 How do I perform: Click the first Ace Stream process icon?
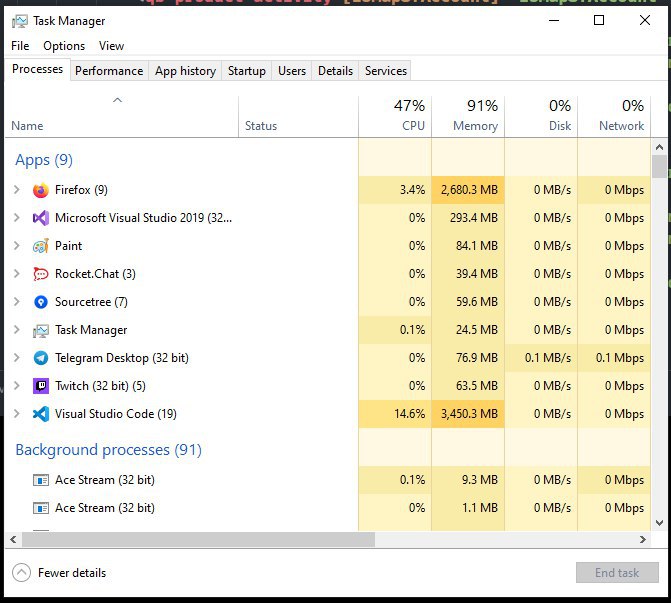click(x=41, y=480)
